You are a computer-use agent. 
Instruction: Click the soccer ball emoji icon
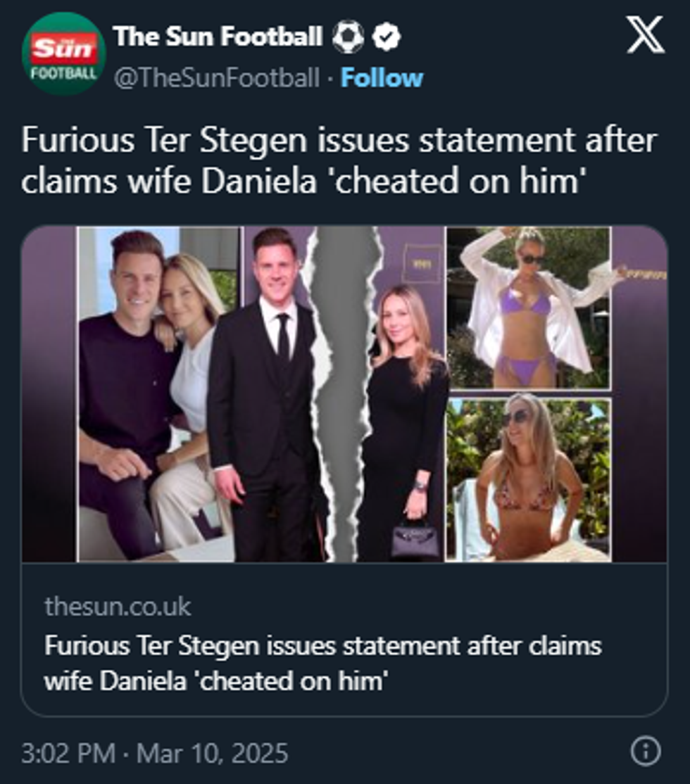[x=347, y=37]
